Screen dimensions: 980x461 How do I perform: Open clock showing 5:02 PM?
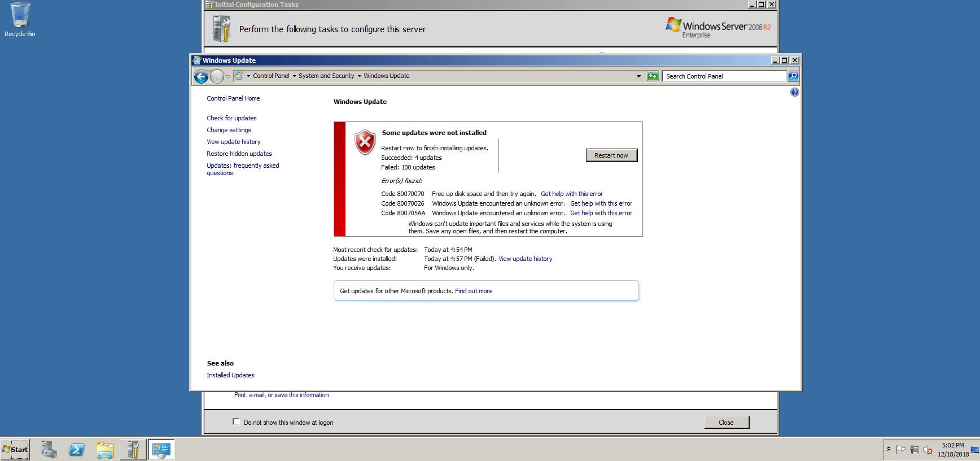click(953, 450)
